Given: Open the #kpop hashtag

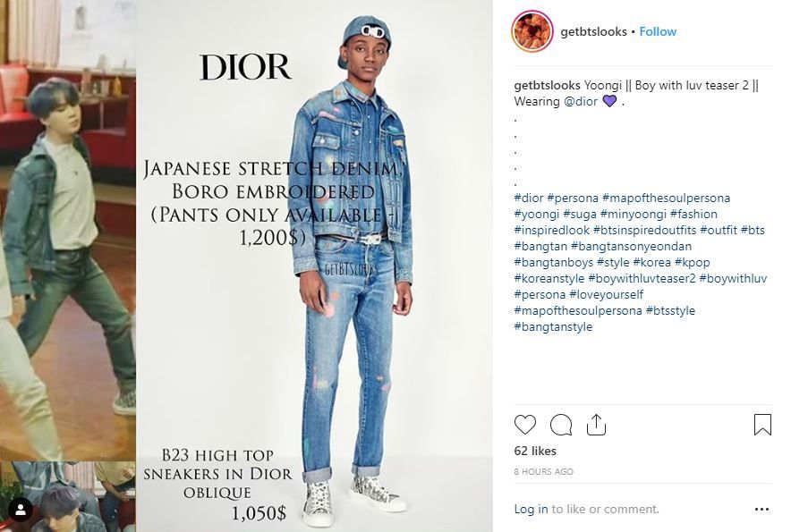Looking at the screenshot, I should [693, 263].
